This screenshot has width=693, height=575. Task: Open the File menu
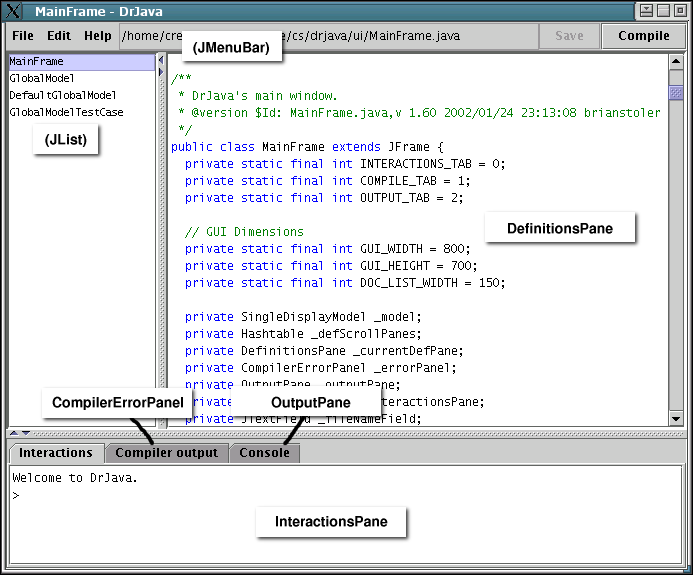(x=23, y=36)
